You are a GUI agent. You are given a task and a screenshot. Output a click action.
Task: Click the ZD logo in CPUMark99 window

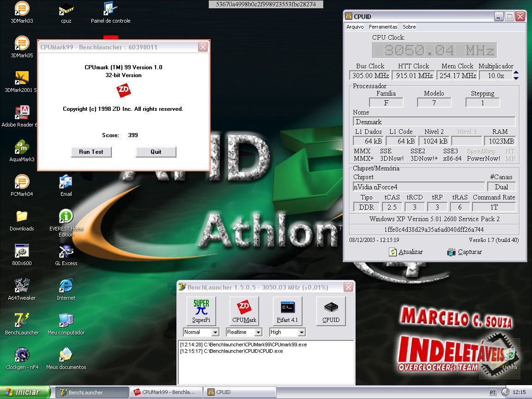pos(123,91)
